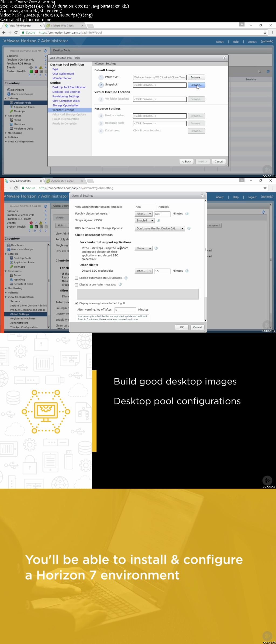Viewport: 276px width, 644px height.
Task: Open help for Discard SSO credentials
Action: [x=187, y=271]
